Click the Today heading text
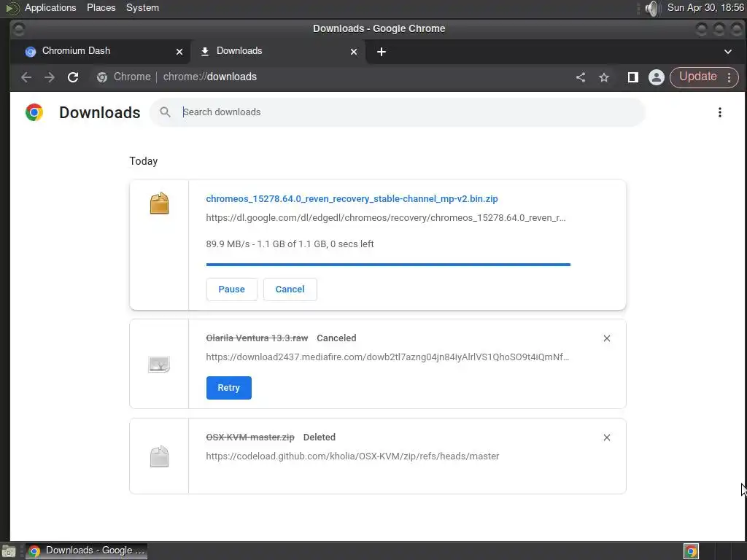747x560 pixels. 144,161
